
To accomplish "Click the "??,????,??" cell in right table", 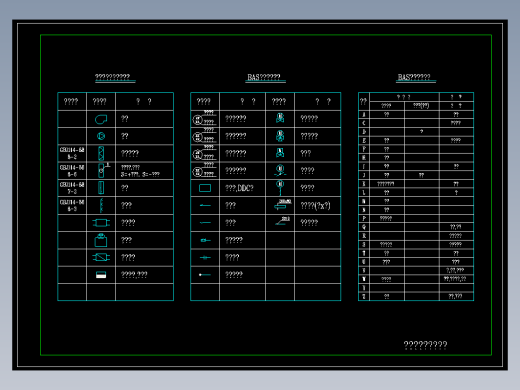I will [x=455, y=279].
